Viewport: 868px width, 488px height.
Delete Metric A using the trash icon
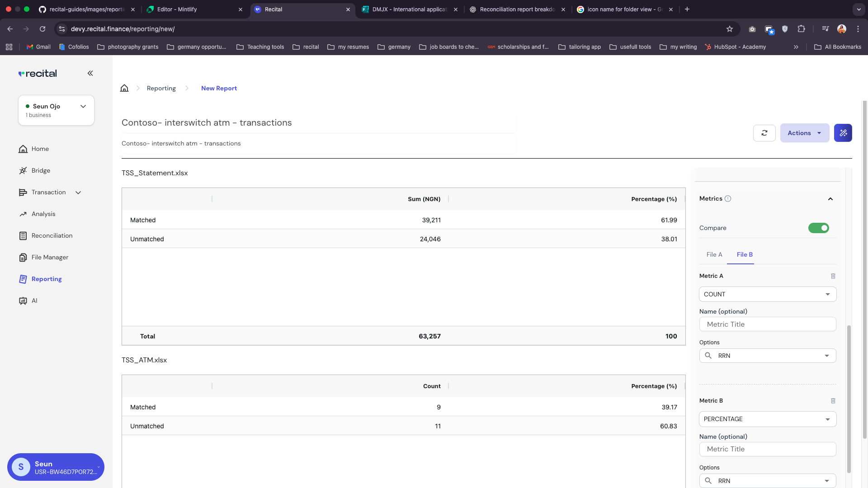833,276
